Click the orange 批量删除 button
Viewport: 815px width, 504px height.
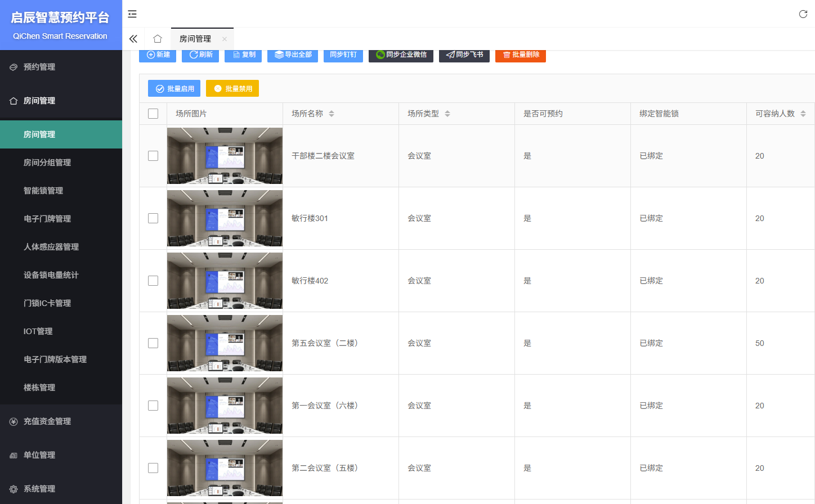(x=521, y=55)
